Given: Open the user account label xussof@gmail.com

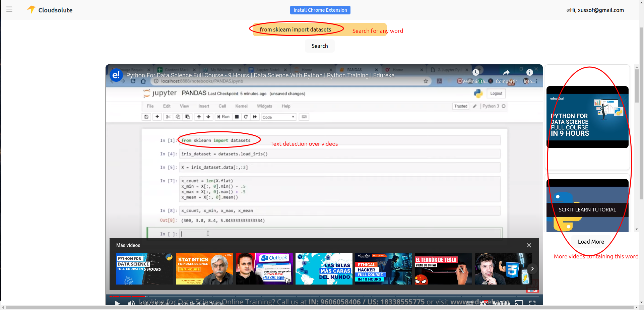Looking at the screenshot, I should coord(595,10).
